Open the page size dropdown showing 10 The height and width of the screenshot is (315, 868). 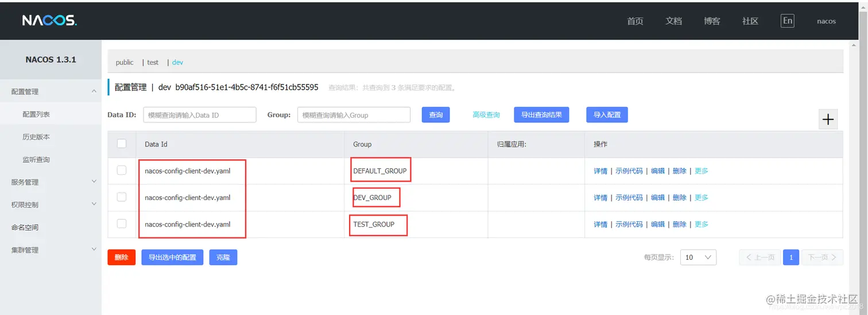[698, 257]
